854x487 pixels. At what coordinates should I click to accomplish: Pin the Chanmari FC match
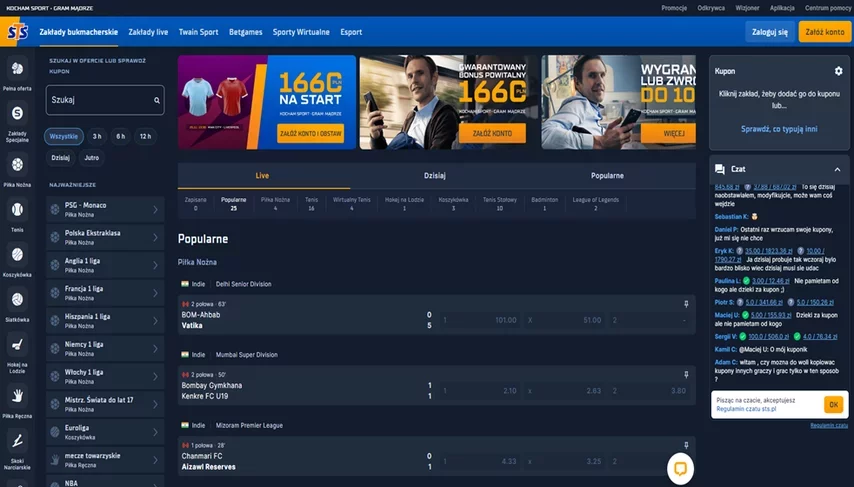(686, 446)
